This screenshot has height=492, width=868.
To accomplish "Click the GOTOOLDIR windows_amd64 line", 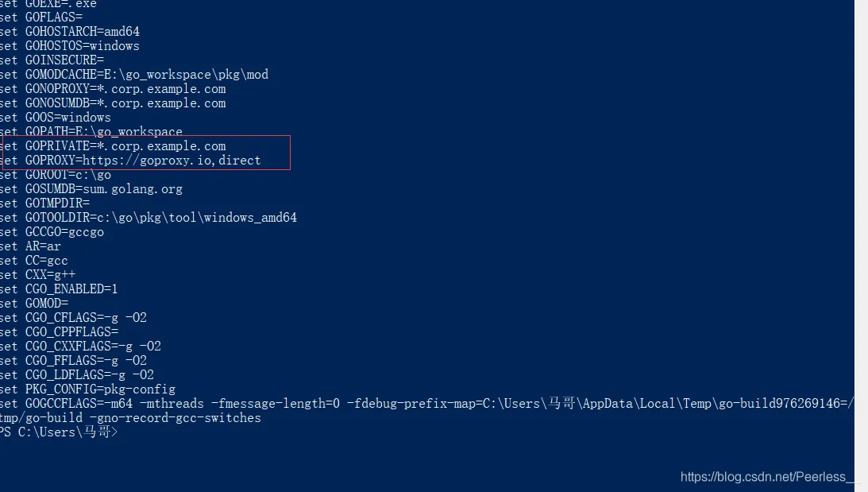I will [149, 218].
